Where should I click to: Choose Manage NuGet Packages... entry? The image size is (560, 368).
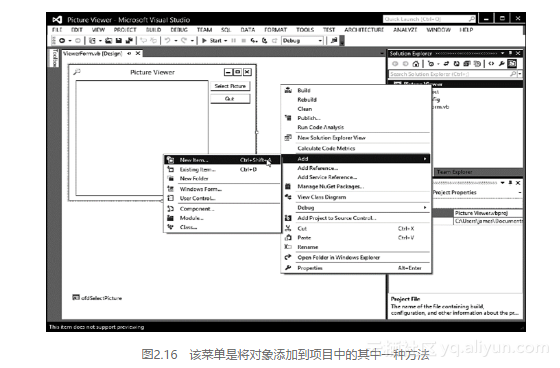(x=356, y=187)
